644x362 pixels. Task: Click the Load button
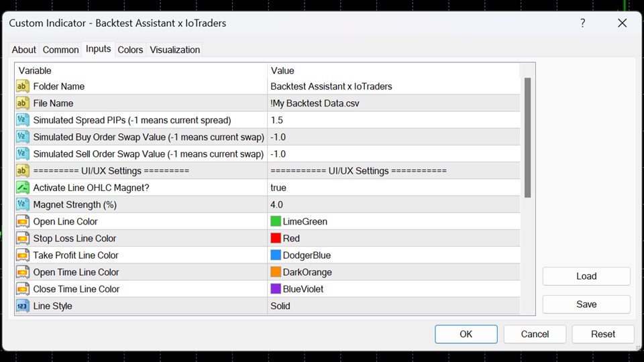[586, 276]
